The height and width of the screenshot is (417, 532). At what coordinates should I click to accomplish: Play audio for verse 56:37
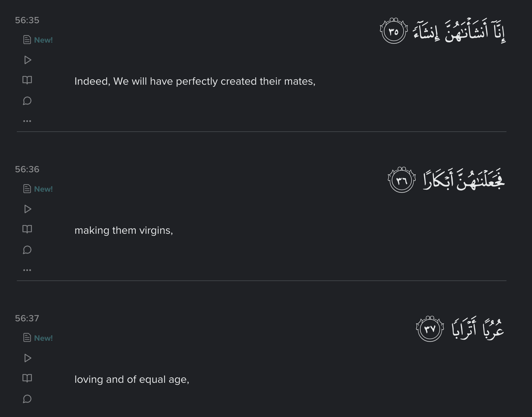[x=28, y=358]
